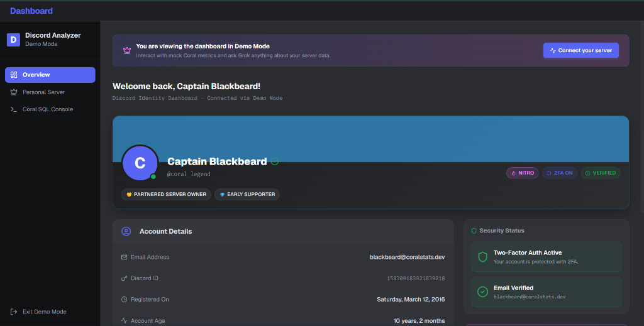This screenshot has width=644, height=326.
Task: Click the "C" profile avatar
Action: [140, 163]
